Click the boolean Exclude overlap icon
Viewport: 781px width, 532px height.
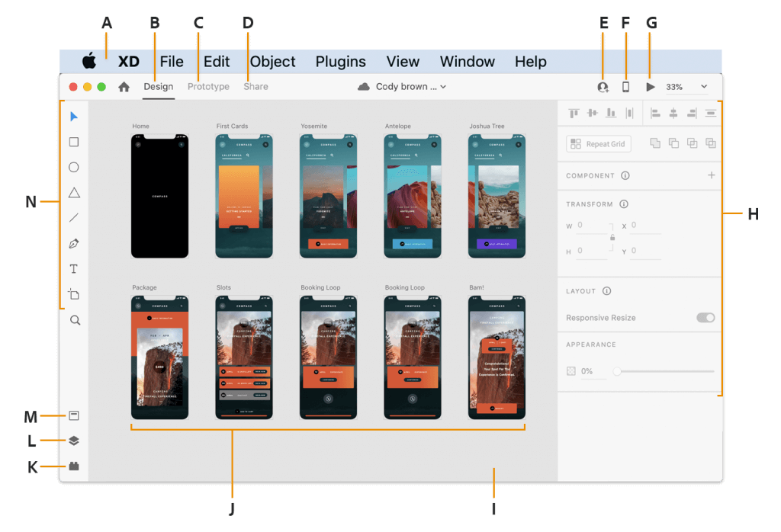(x=711, y=143)
